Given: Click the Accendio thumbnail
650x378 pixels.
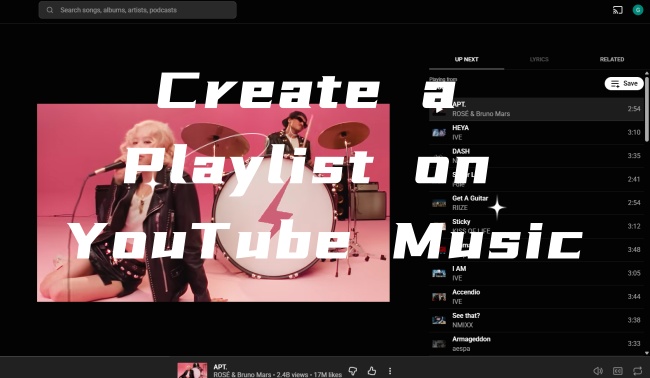Looking at the screenshot, I should tap(439, 297).
